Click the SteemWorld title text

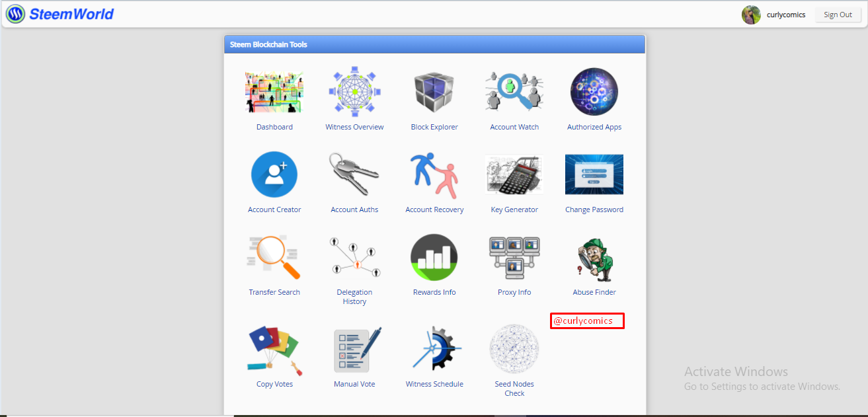(71, 14)
